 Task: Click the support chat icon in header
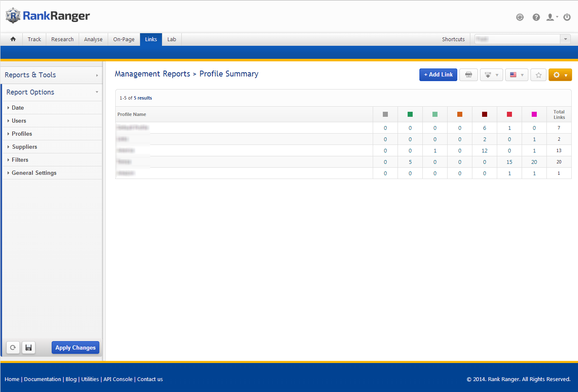520,17
